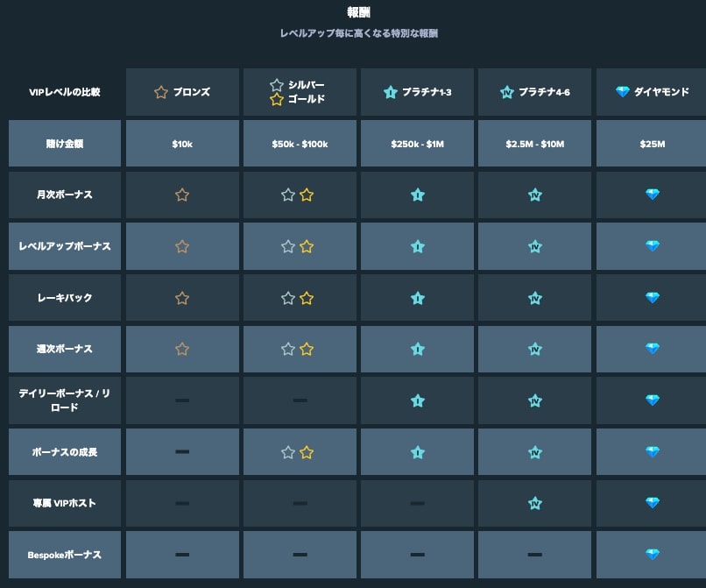Click the $25M wager amount cell
Viewport: 706px width, 588px height.
point(652,144)
